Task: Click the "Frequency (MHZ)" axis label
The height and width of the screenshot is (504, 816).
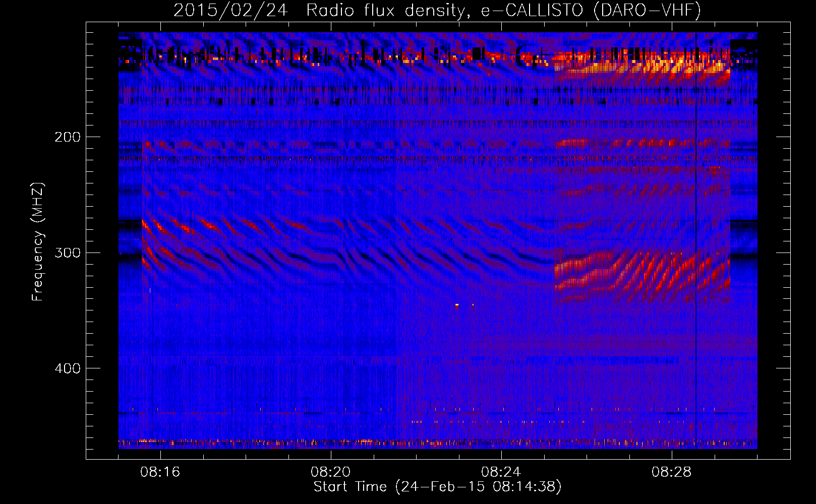Action: 38,242
